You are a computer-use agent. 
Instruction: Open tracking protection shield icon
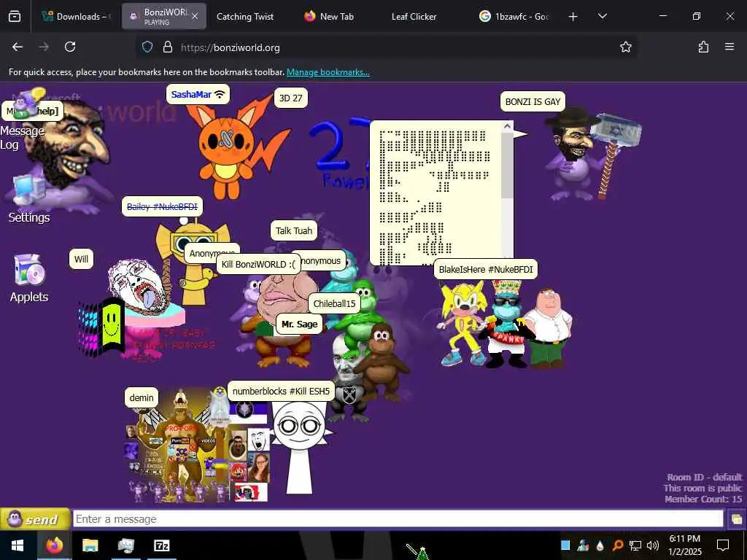tap(147, 47)
